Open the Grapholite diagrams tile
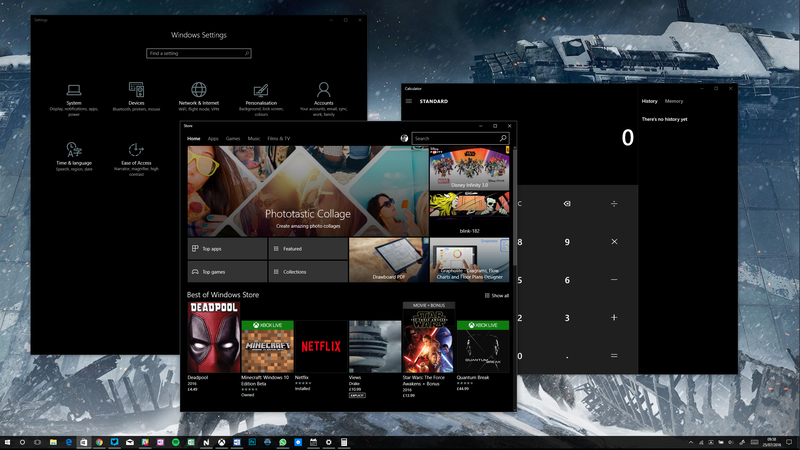Screen dimensions: 800x450 [469, 260]
